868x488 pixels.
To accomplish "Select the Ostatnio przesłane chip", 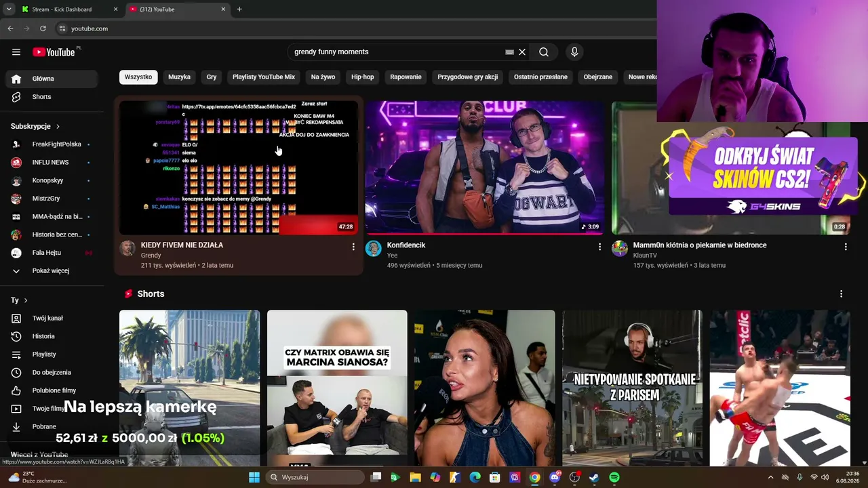I will (x=540, y=77).
